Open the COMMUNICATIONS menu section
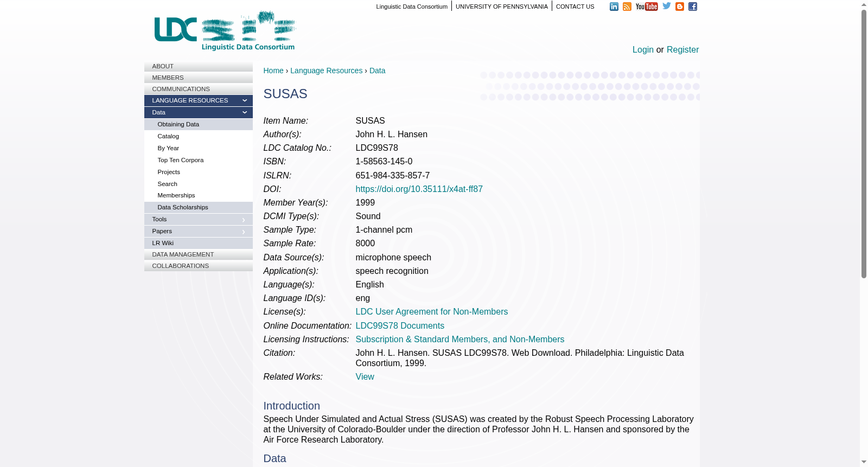Image resolution: width=868 pixels, height=467 pixels. click(199, 89)
